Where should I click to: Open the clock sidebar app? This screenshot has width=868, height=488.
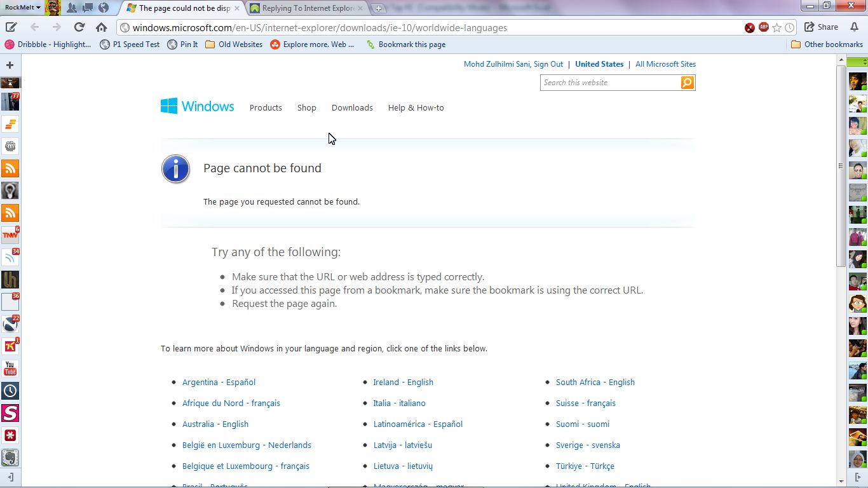10,391
